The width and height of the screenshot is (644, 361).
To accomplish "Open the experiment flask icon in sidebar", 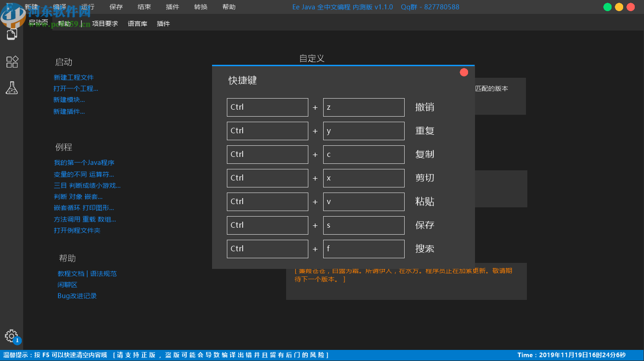I will (12, 87).
